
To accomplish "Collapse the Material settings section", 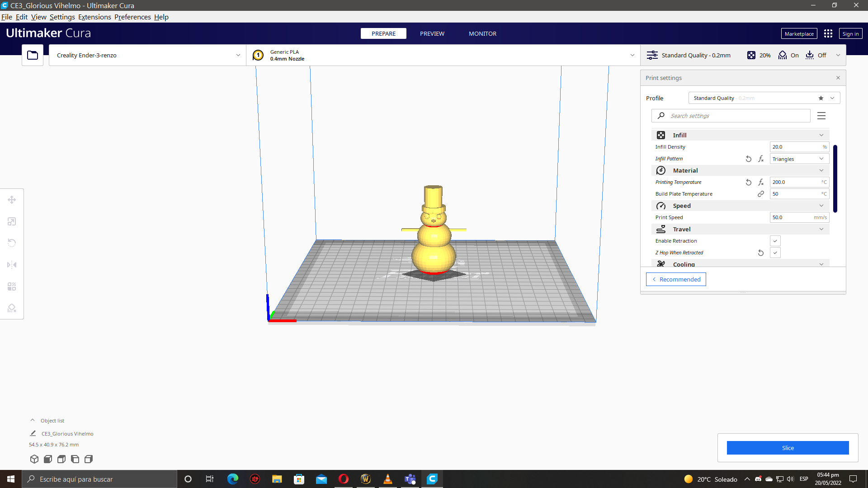I will pyautogui.click(x=821, y=170).
